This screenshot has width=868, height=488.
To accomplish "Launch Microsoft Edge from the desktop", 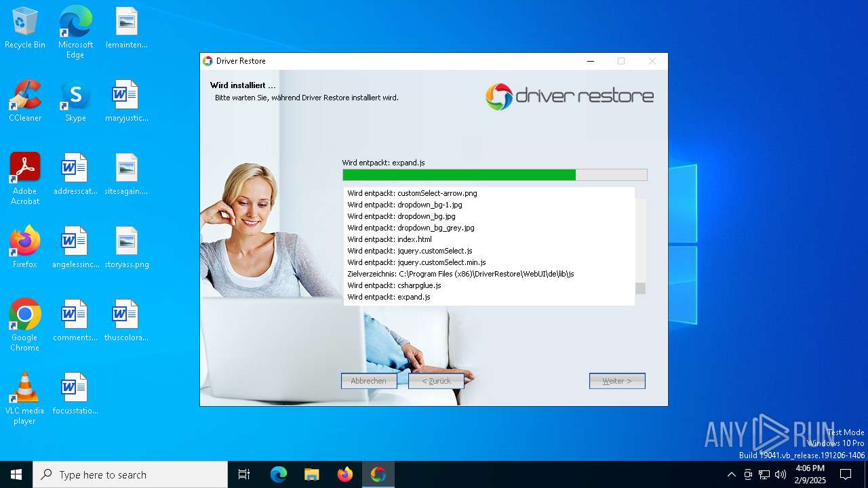I will pos(75,32).
